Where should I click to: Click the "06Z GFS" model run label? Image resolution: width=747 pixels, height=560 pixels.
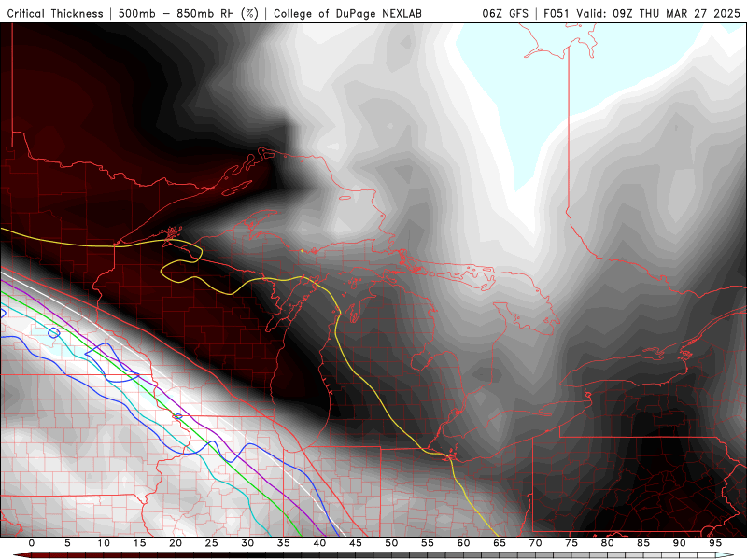tap(505, 13)
